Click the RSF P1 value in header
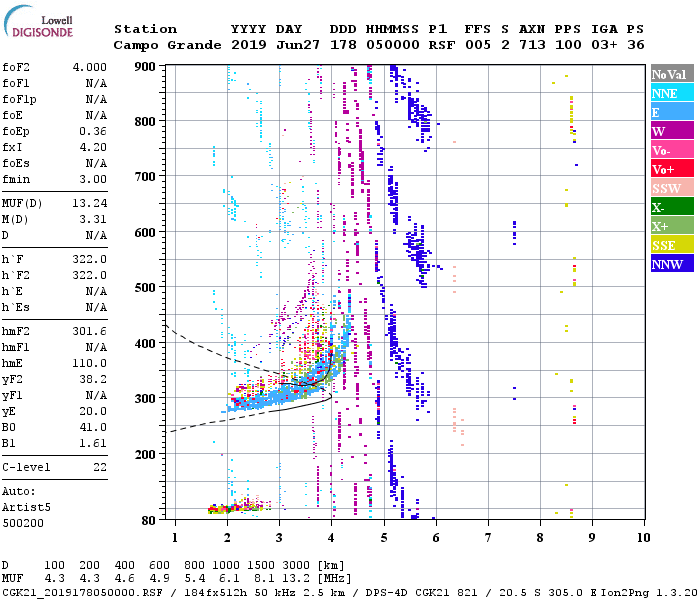 [442, 45]
